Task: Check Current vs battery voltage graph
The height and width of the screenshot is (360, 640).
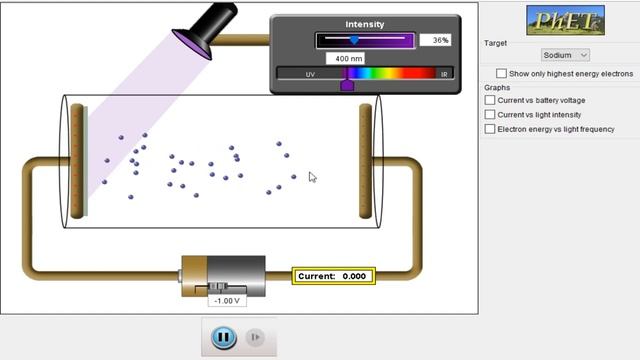Action: pyautogui.click(x=490, y=100)
